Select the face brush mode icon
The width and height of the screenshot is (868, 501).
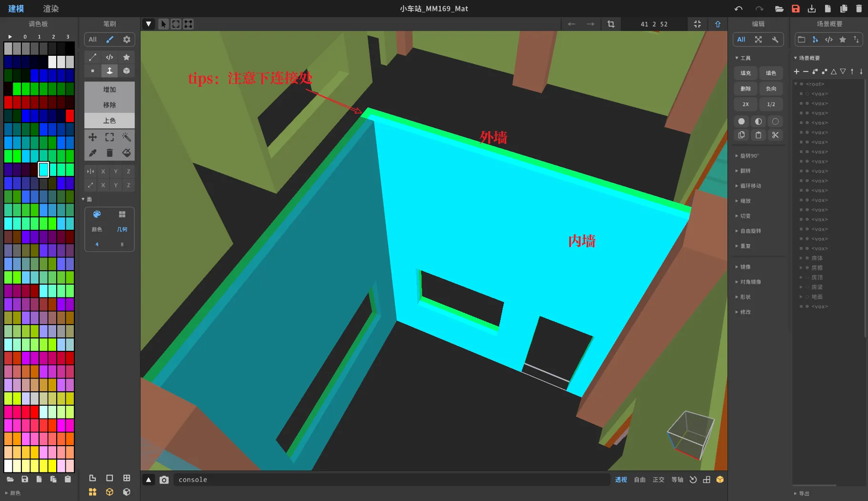tap(109, 71)
